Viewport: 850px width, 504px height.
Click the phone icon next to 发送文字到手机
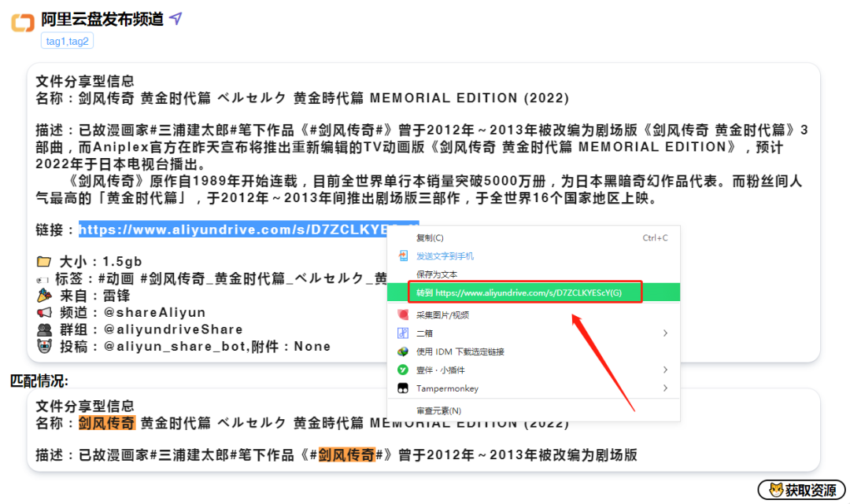[x=403, y=256]
